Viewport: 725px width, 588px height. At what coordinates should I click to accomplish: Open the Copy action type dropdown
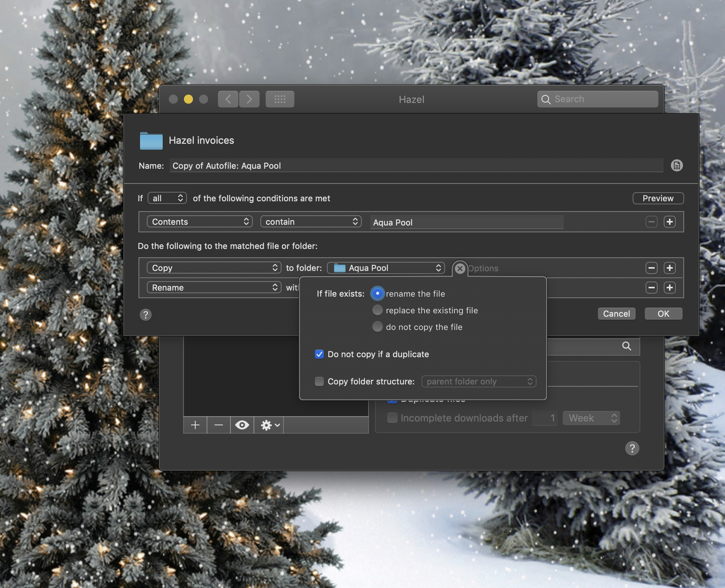pyautogui.click(x=214, y=268)
